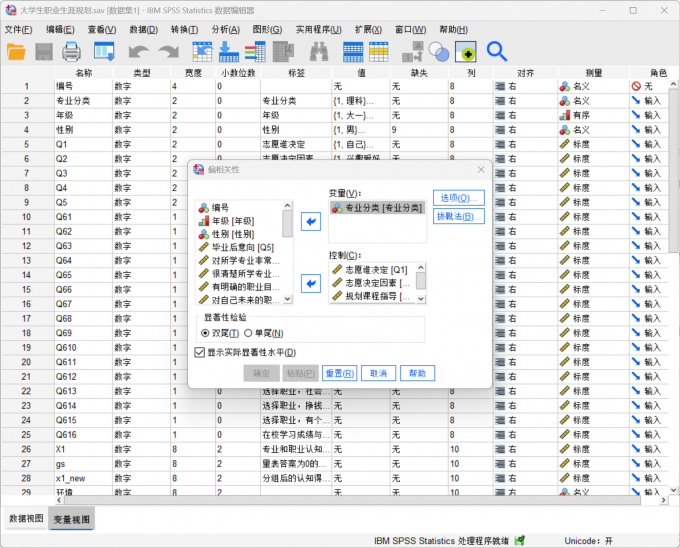This screenshot has width=680, height=548.
Task: Click the Insert cases icon
Action: point(353,52)
